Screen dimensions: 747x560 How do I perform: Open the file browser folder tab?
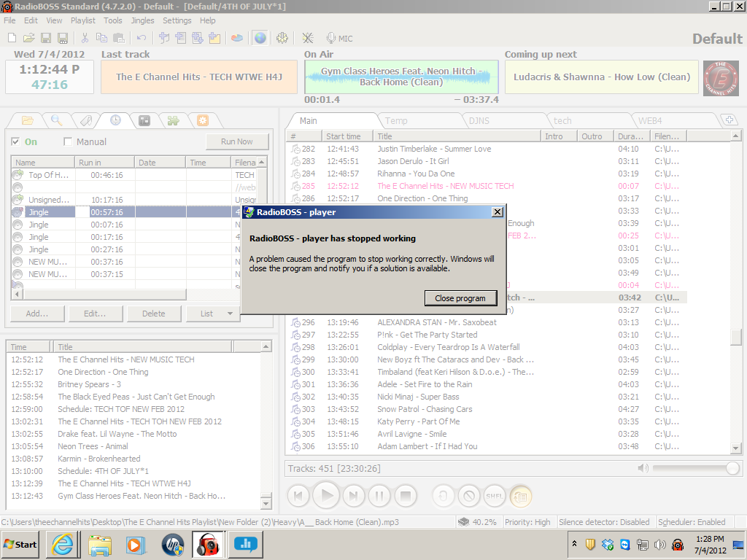pyautogui.click(x=27, y=120)
